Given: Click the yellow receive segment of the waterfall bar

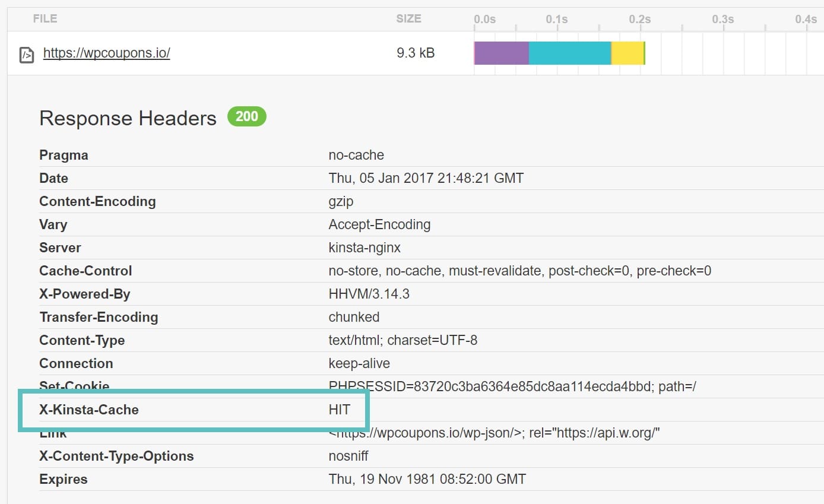Looking at the screenshot, I should (627, 53).
